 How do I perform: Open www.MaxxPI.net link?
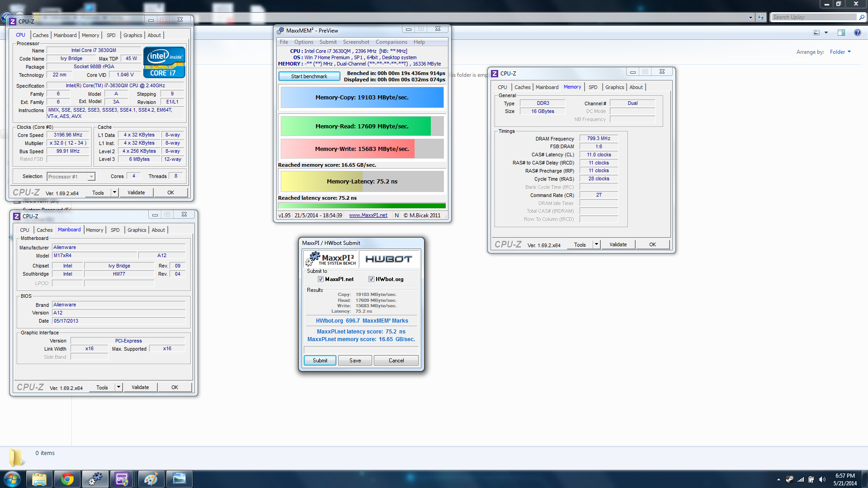(x=368, y=216)
